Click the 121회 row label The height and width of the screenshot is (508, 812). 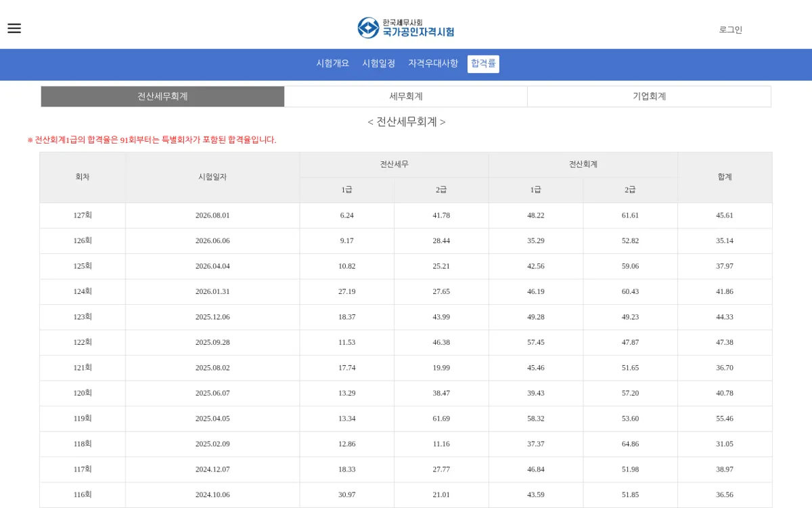(83, 368)
